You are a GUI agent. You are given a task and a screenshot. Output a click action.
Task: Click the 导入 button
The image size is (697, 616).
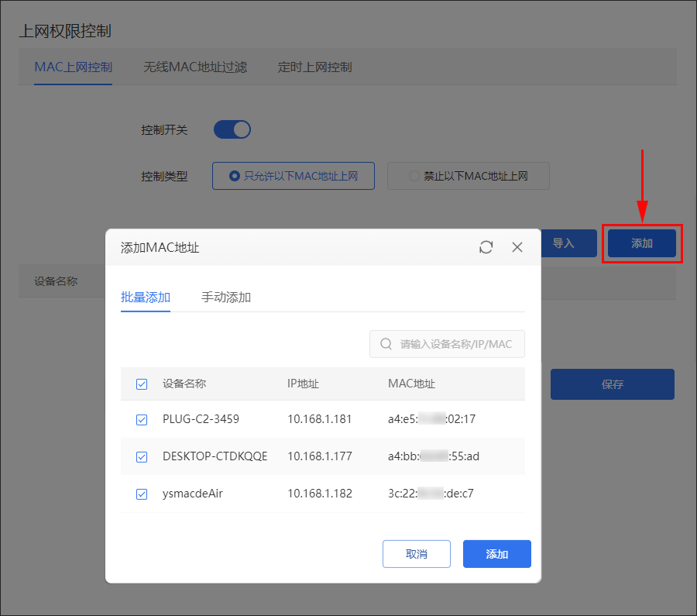coord(564,243)
